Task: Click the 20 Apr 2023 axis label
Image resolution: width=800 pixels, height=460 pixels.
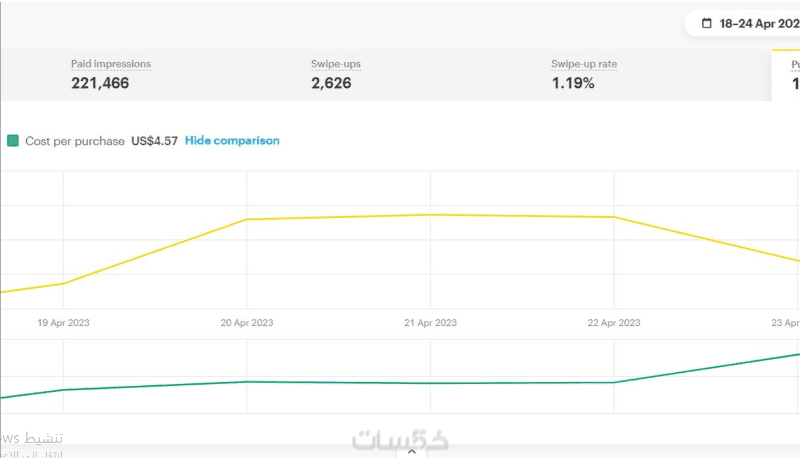Action: (x=247, y=323)
